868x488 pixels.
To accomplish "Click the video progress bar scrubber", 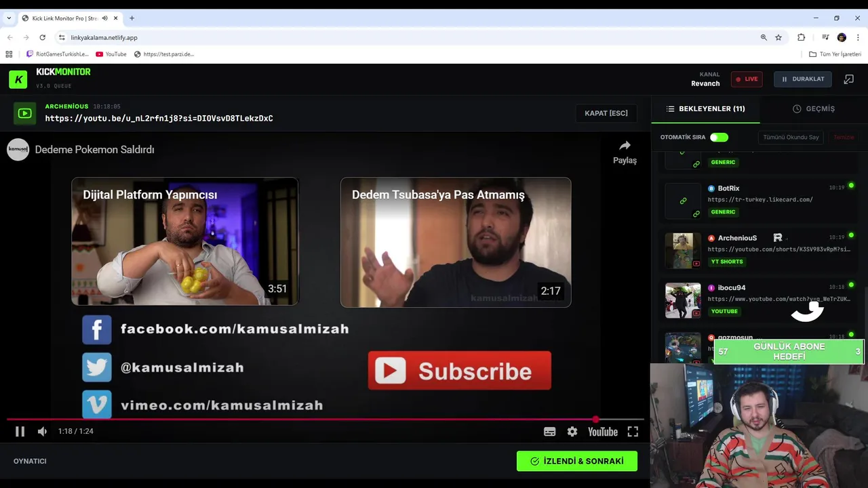I will pos(595,420).
